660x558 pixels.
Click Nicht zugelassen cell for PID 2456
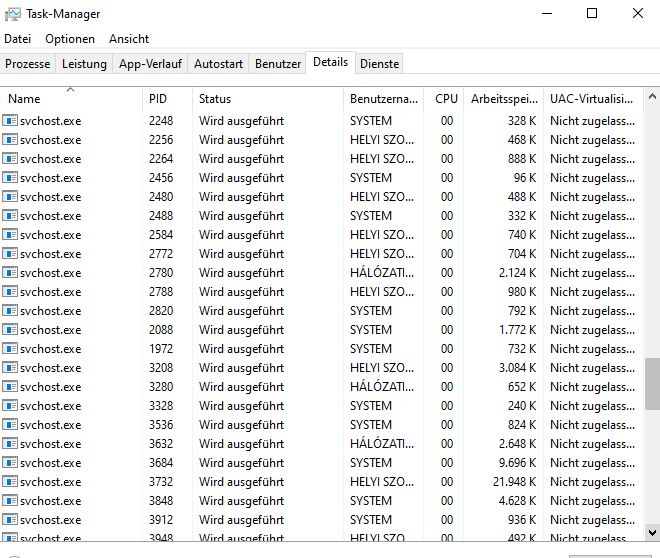pos(592,178)
